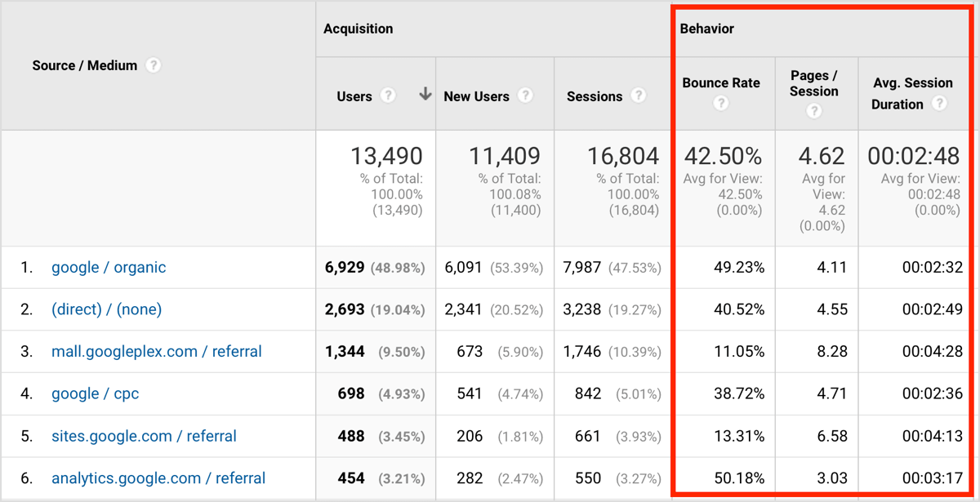
Task: Sort by Pages / Session column header
Action: click(814, 83)
